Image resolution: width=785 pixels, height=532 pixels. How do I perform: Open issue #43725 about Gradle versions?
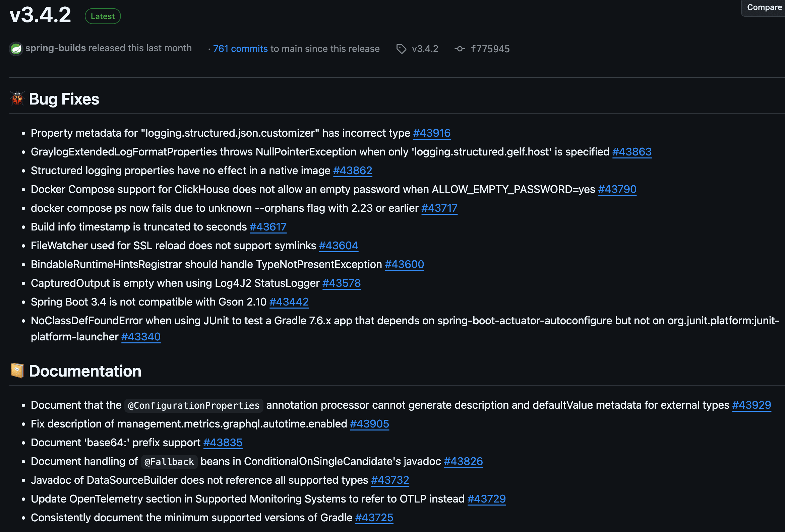point(374,518)
